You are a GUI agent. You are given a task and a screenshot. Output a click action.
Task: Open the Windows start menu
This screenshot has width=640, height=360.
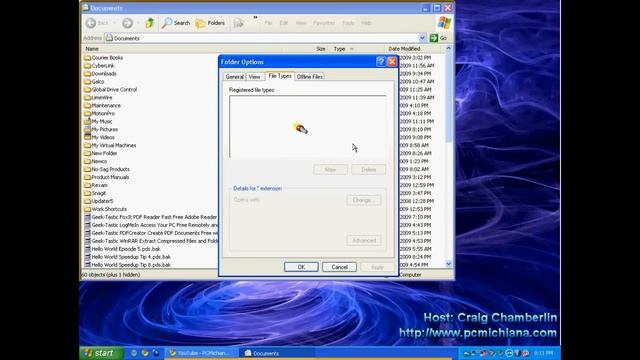click(x=101, y=353)
